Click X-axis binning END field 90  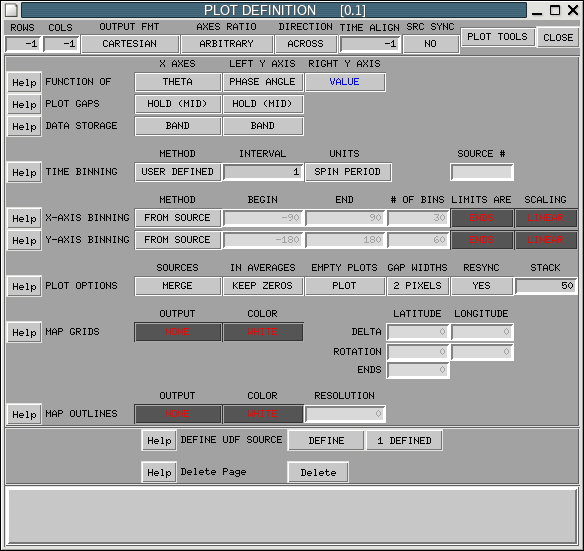coord(345,218)
